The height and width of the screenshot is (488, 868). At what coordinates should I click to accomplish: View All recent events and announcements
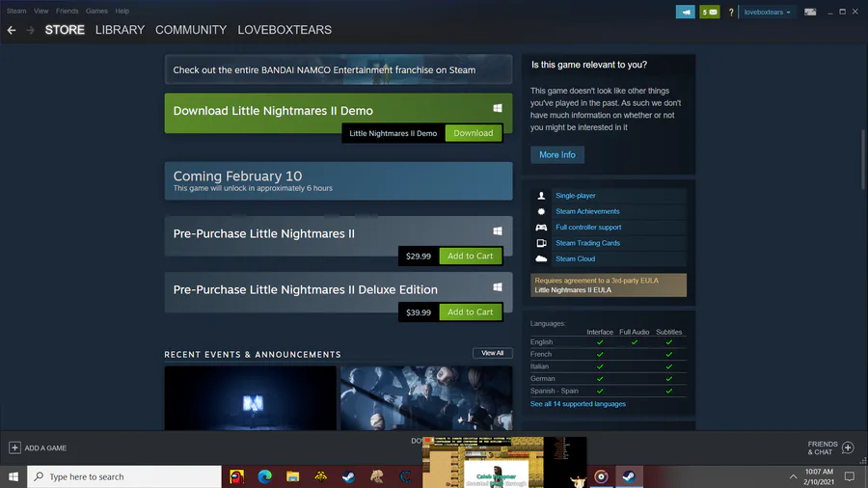(x=492, y=353)
